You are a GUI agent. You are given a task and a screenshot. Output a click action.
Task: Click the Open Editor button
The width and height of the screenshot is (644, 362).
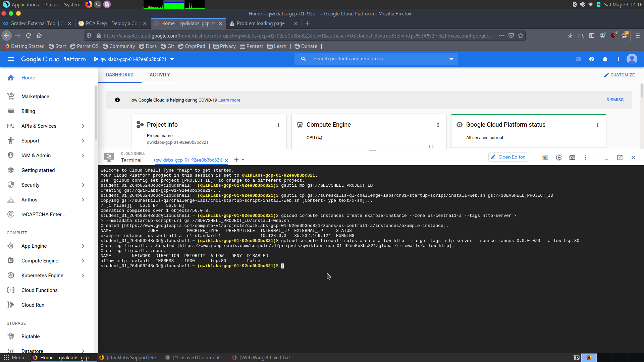coord(508,157)
